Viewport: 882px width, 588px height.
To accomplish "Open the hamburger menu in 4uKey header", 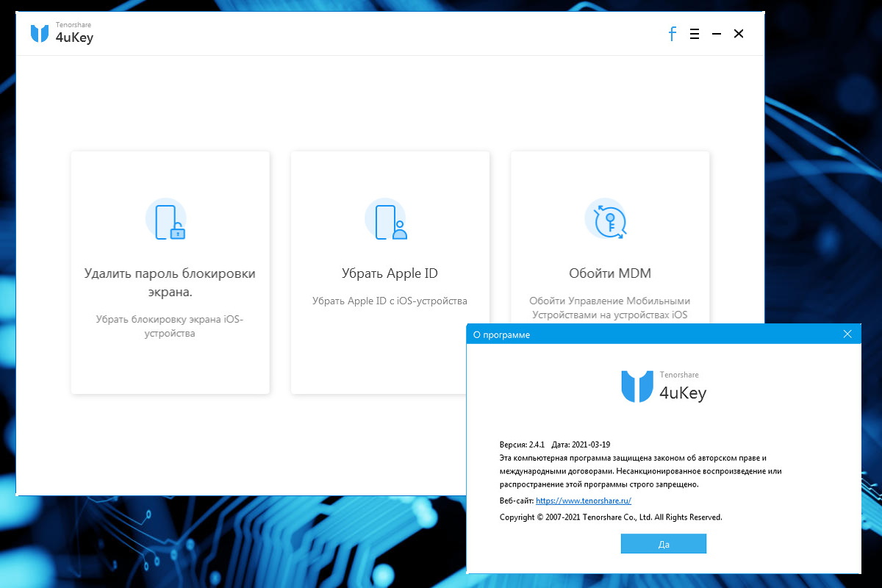I will click(694, 34).
